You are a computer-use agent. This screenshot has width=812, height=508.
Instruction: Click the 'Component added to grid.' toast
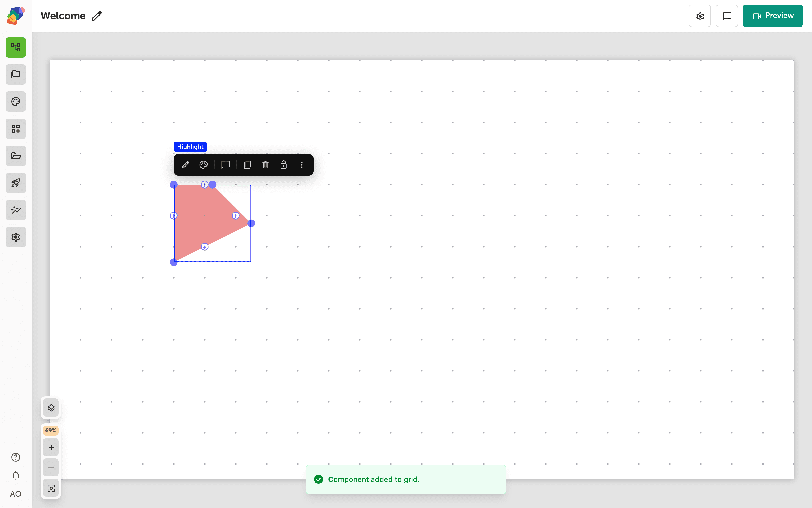coord(406,479)
